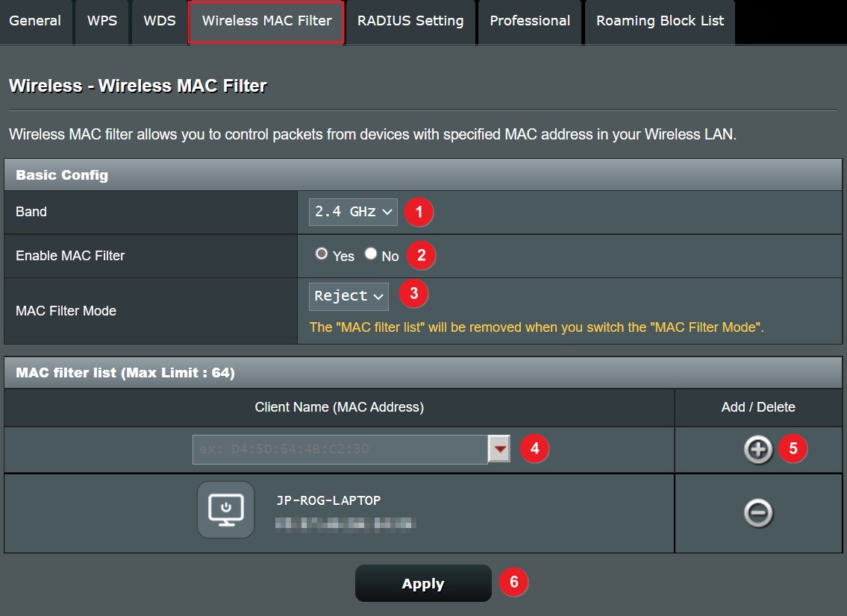Screen dimensions: 847x616
Task: Click the Add / Delete column header
Action: [758, 407]
